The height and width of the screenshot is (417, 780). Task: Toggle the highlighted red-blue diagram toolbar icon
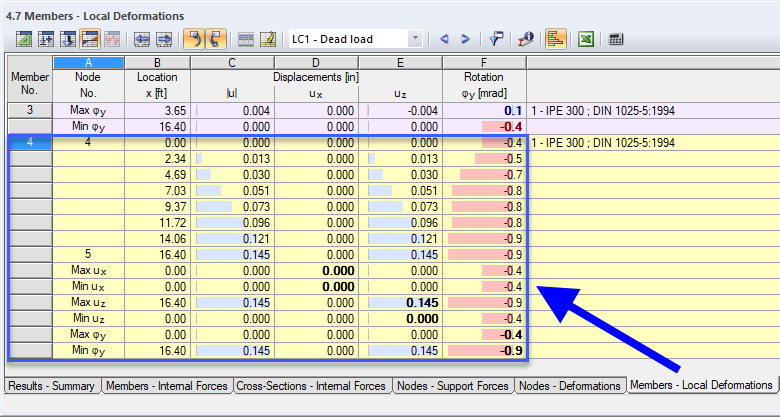pyautogui.click(x=90, y=39)
